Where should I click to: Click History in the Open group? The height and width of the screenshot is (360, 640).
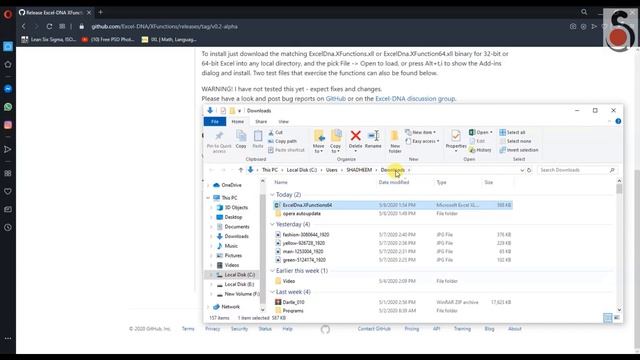(x=480, y=150)
